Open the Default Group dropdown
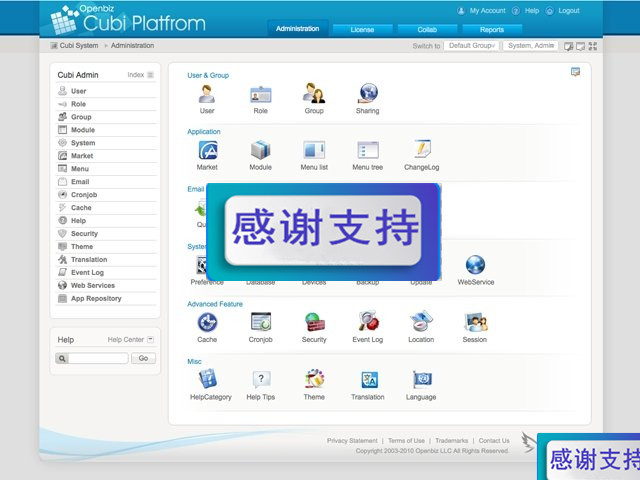 coord(471,46)
